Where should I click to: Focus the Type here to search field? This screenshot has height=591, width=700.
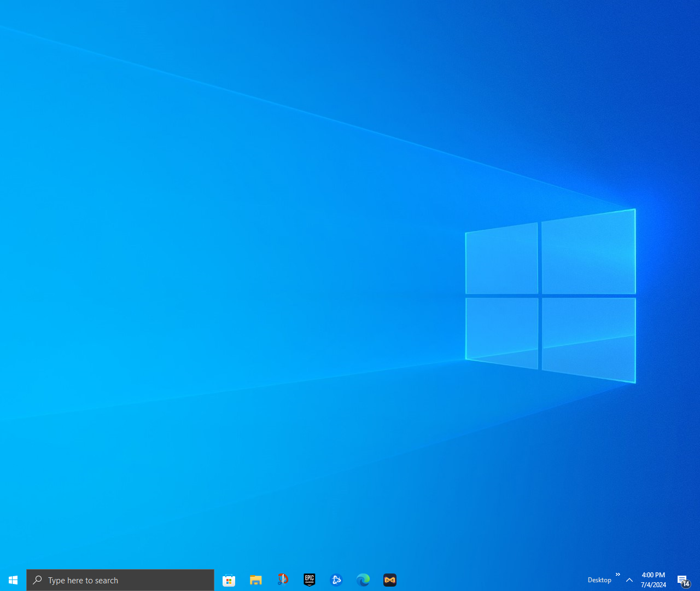(120, 580)
